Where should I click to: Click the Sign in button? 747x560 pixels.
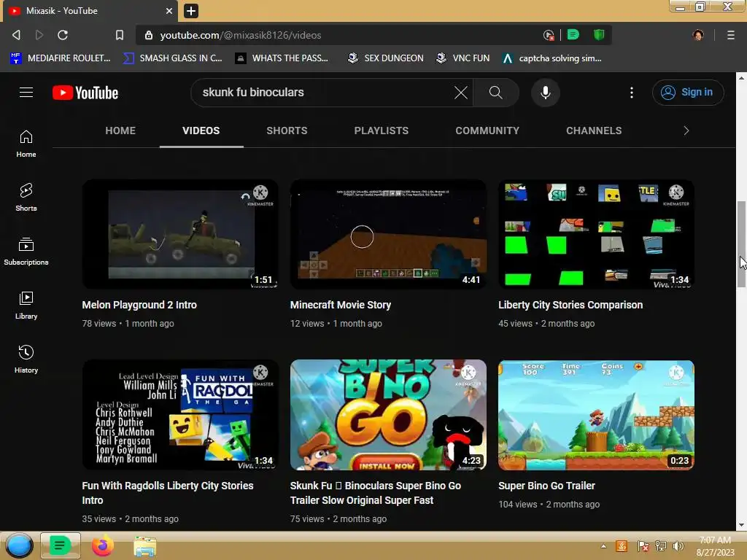[687, 93]
